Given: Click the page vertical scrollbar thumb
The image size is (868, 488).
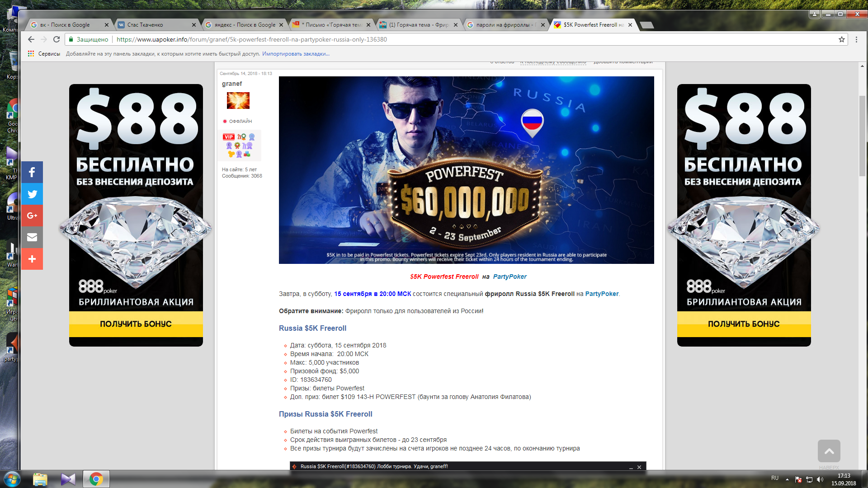Looking at the screenshot, I should (862, 136).
